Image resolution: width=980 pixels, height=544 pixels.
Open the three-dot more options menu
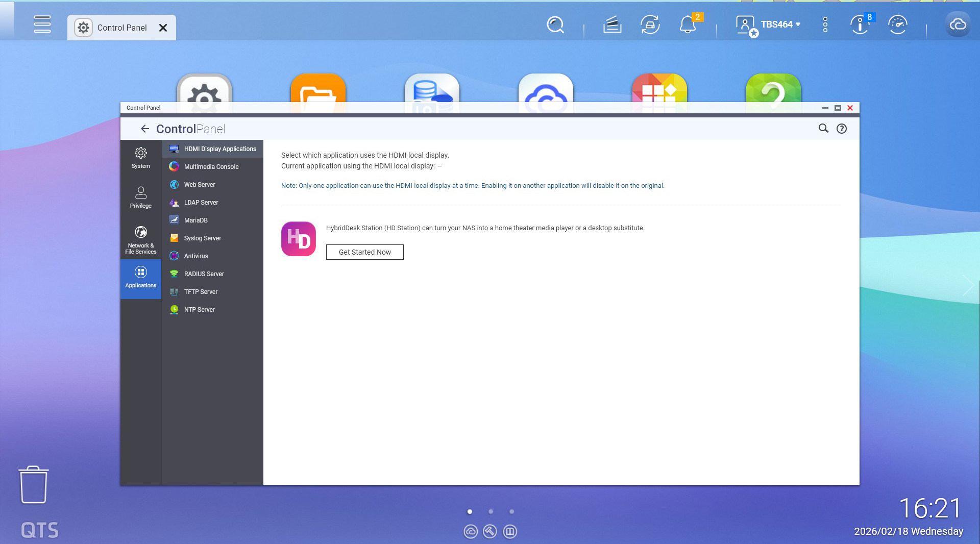pos(825,24)
